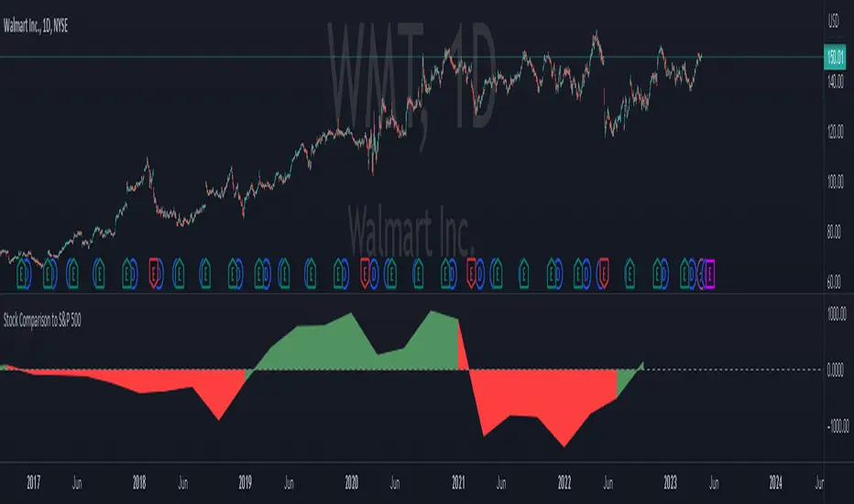This screenshot has width=854, height=504.
Task: Open the green earnings marker for November 2022
Action: tap(657, 273)
